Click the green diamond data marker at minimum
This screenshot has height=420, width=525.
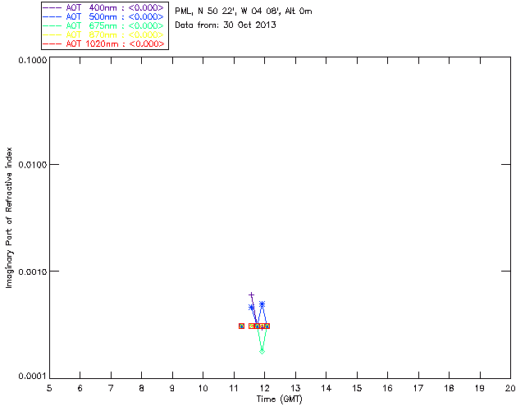click(262, 351)
